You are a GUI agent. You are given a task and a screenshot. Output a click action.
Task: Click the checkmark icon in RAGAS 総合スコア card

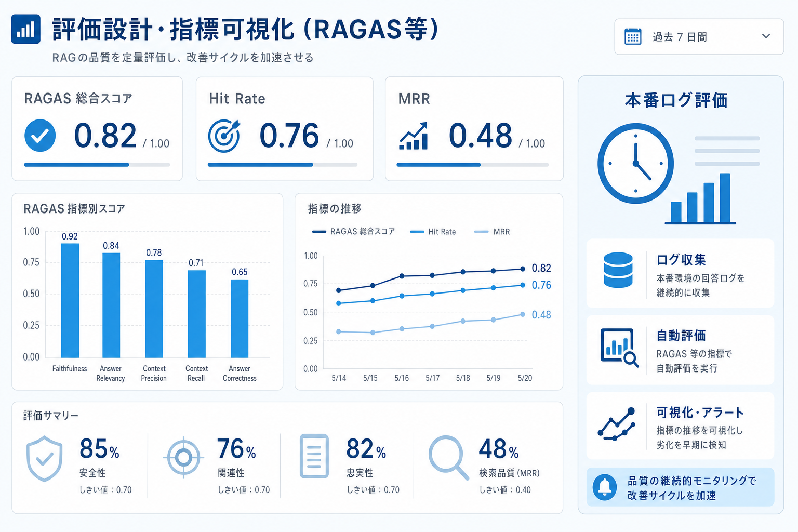coord(40,135)
